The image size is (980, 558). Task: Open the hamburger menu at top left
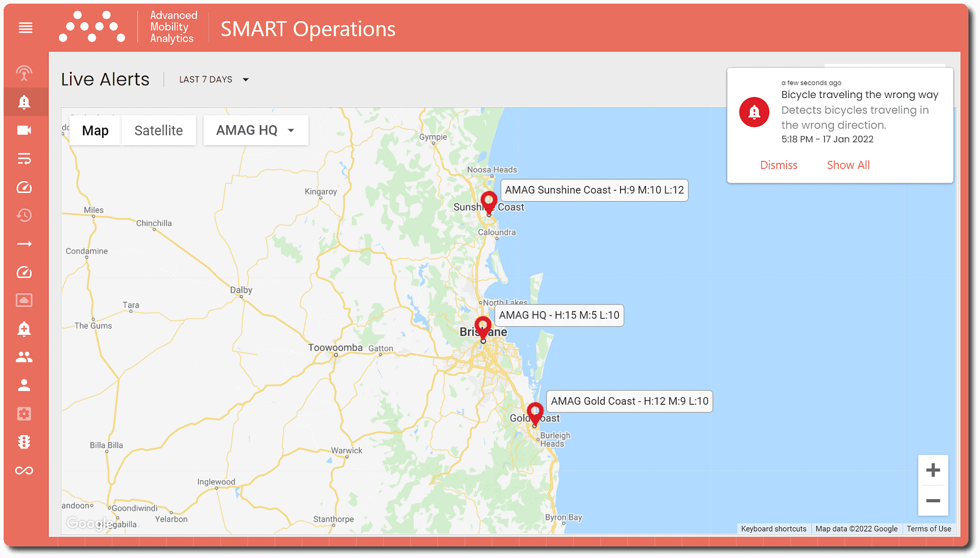point(26,28)
